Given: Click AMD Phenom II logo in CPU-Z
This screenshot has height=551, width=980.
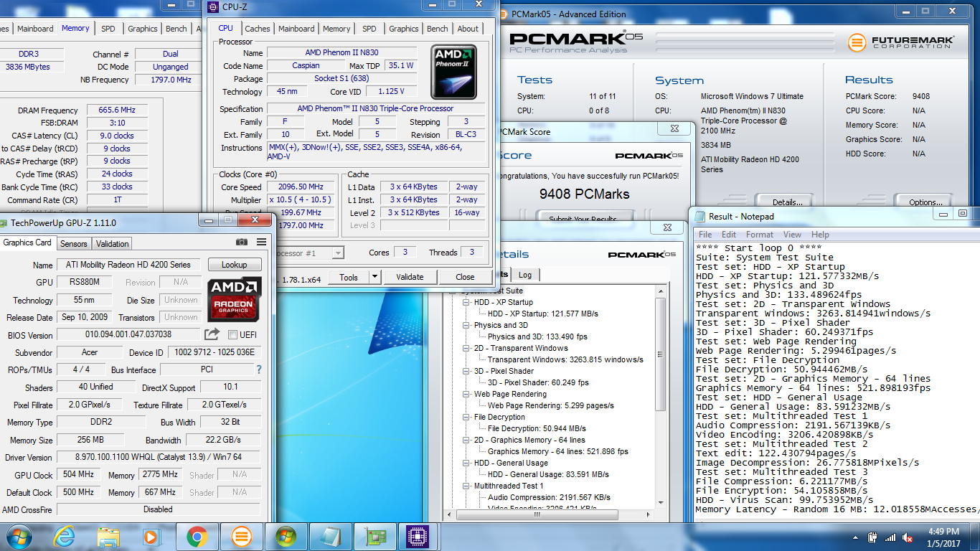Looking at the screenshot, I should (453, 72).
